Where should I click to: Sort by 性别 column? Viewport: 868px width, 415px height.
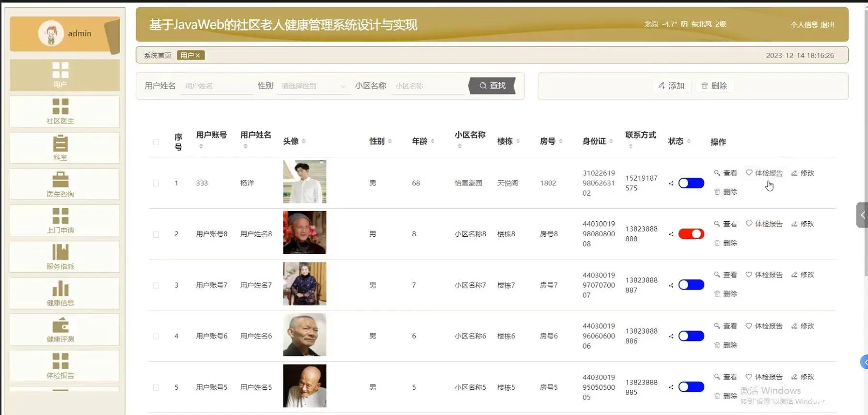[x=390, y=141]
